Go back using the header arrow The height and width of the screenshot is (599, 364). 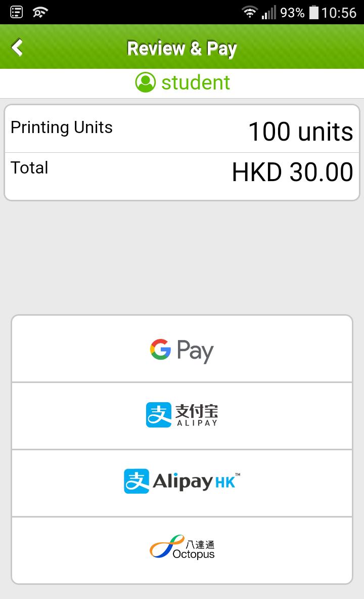(x=17, y=48)
